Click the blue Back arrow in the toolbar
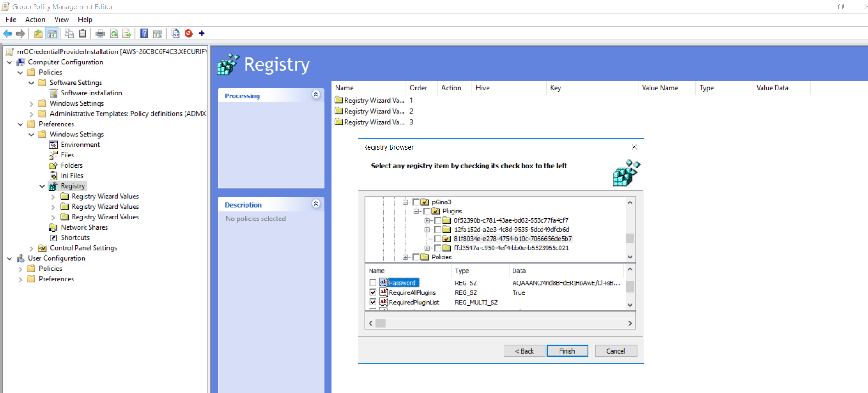The width and height of the screenshot is (868, 393). pyautogui.click(x=7, y=34)
